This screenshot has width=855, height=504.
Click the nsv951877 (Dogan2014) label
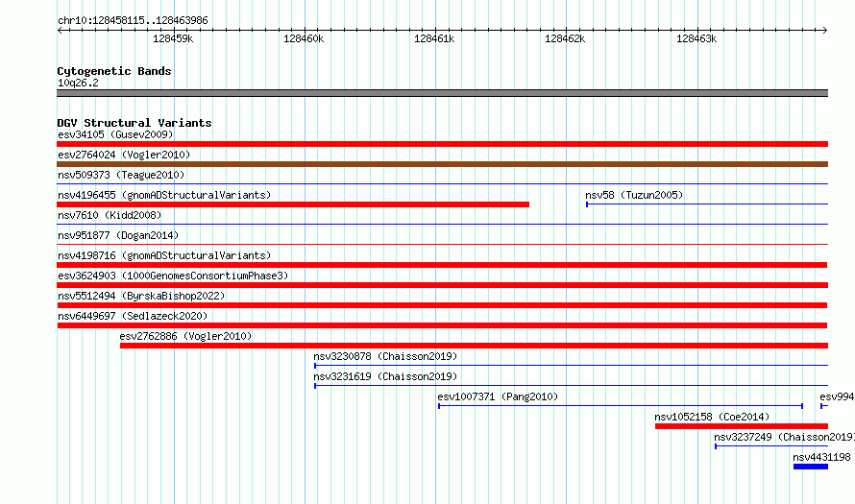tap(118, 235)
